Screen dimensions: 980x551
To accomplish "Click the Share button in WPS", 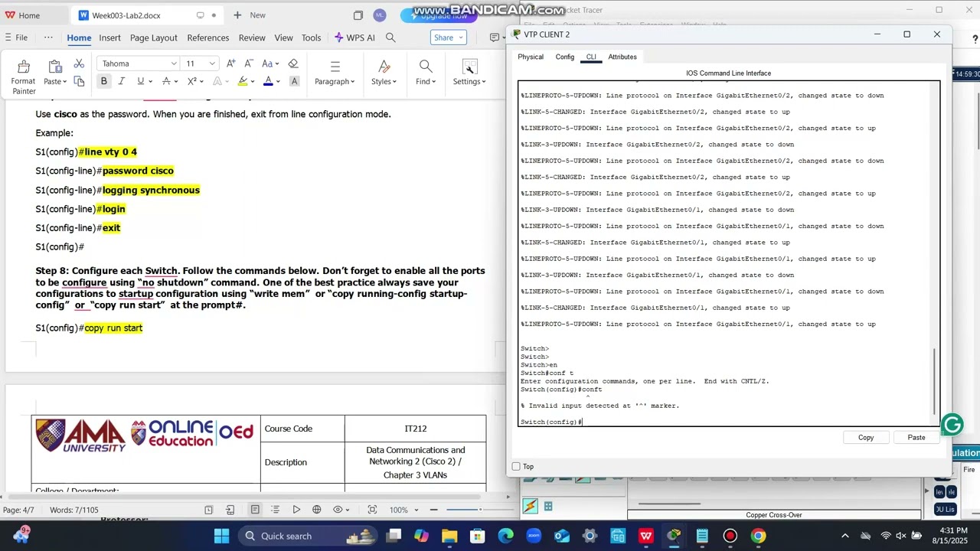I will click(447, 37).
